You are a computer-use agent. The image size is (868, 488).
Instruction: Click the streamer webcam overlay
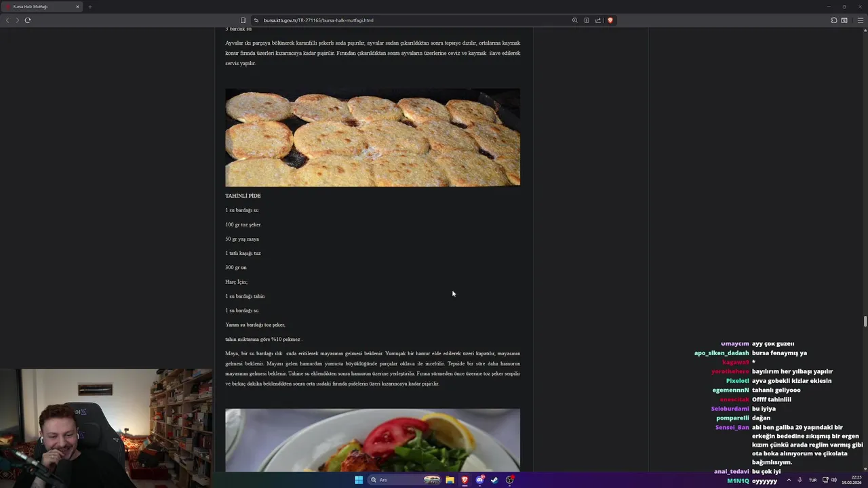pos(106,428)
